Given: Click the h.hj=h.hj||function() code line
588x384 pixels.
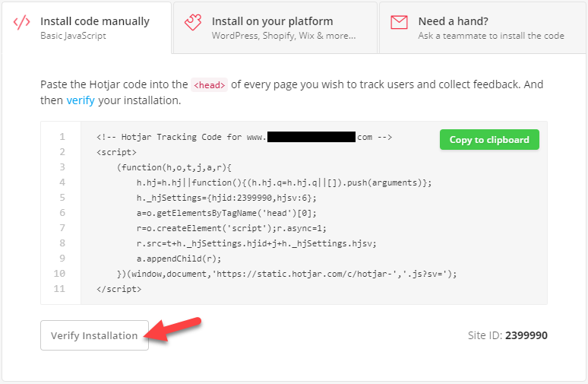Looking at the screenshot, I should (284, 182).
